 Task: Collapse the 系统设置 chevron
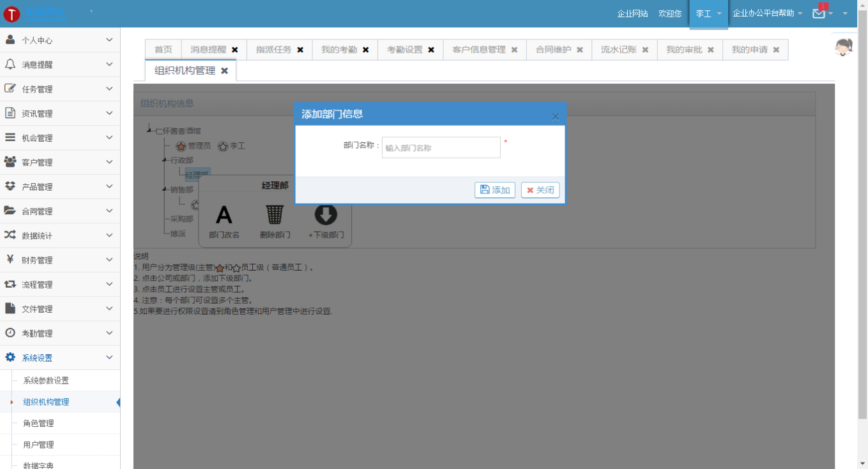(109, 357)
